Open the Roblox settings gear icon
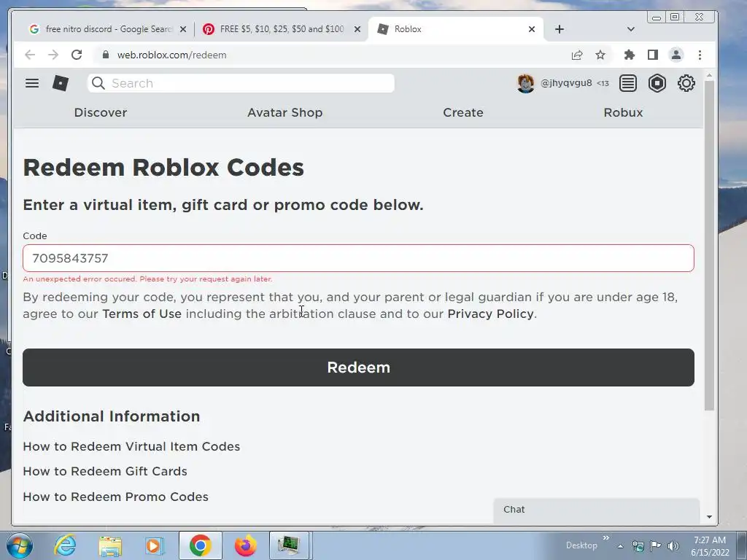 tap(686, 83)
